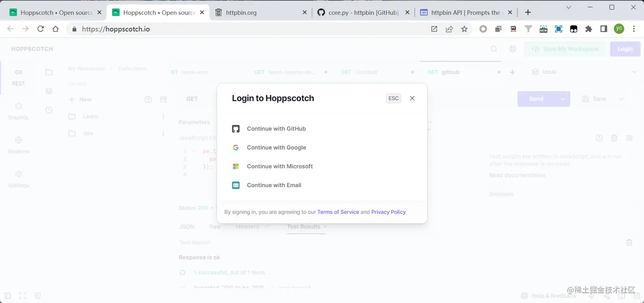Open the Terms of Service link
Viewport: 644px width, 303px height.
click(338, 212)
